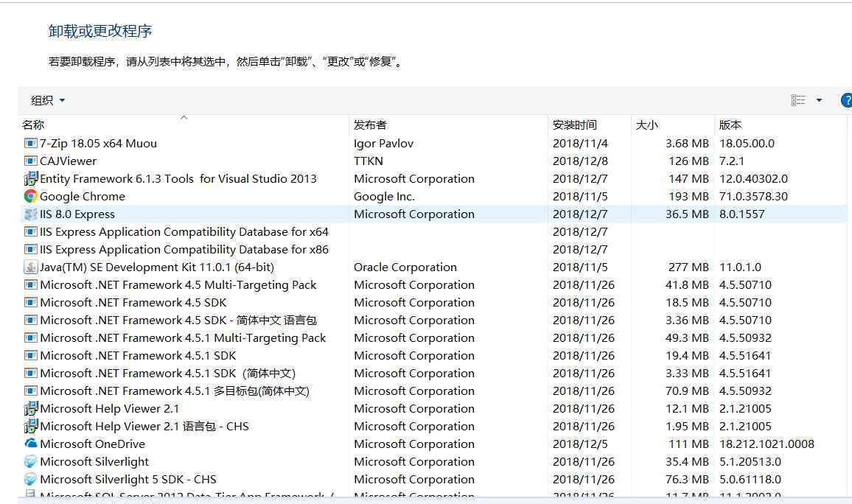This screenshot has width=852, height=504.
Task: Select IIS Express Application Compatibility Database for x64
Action: pyautogui.click(x=184, y=232)
